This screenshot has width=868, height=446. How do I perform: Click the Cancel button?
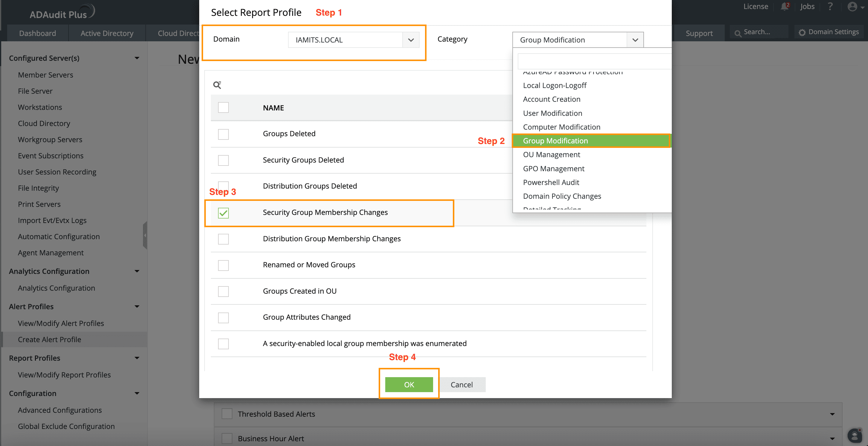point(461,384)
